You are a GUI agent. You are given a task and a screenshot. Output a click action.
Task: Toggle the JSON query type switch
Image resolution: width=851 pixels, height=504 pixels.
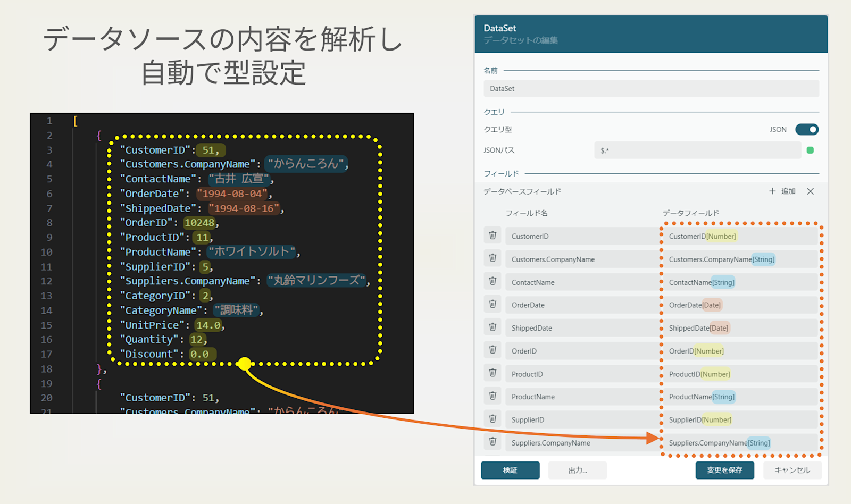pyautogui.click(x=807, y=129)
